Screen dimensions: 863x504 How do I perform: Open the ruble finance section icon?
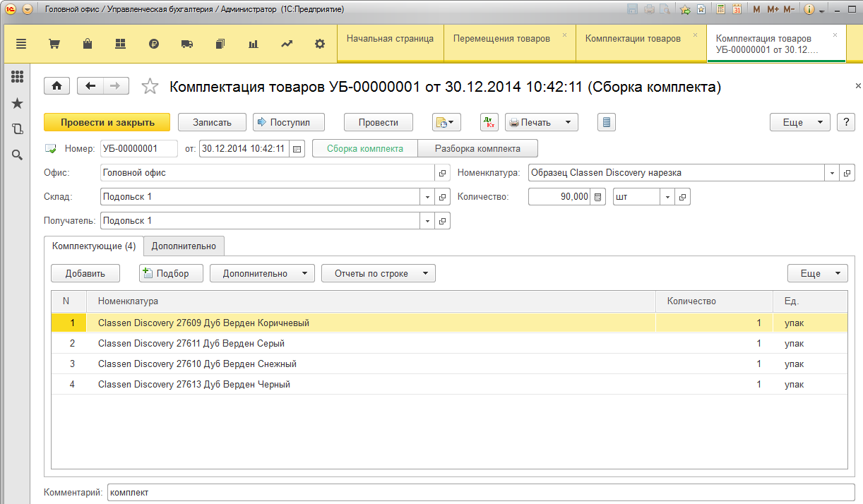pos(154,44)
